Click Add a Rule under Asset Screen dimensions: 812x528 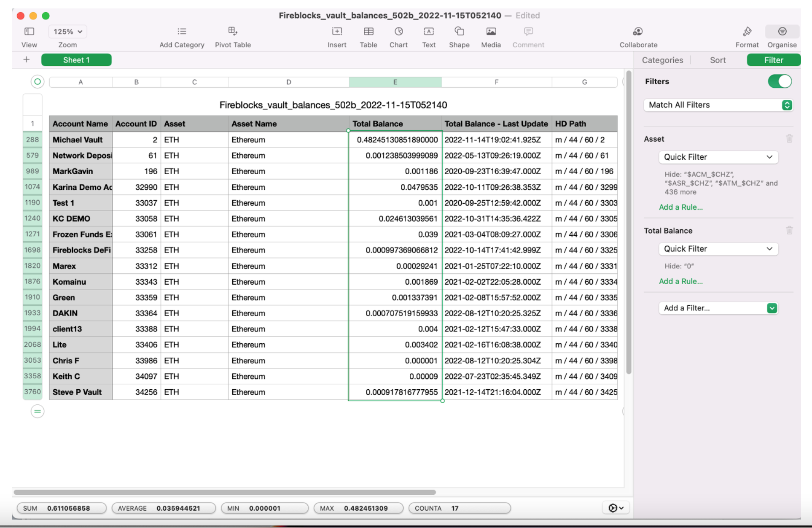680,207
